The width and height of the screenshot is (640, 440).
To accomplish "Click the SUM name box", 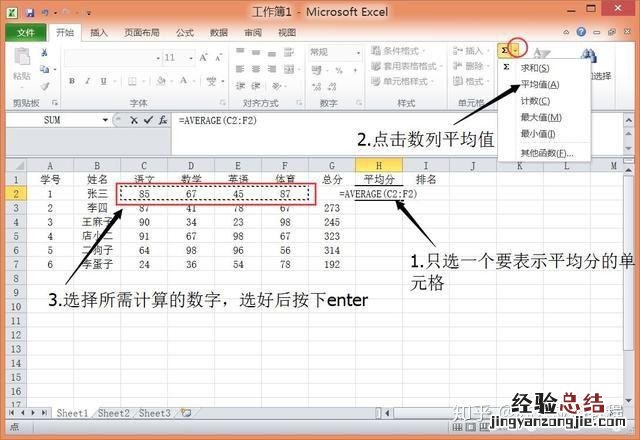I will (x=53, y=120).
